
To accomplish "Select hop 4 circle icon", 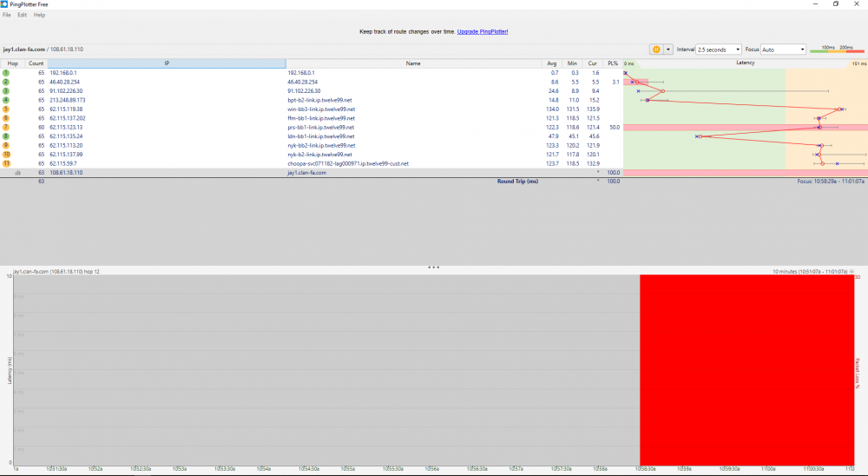I will coord(6,100).
